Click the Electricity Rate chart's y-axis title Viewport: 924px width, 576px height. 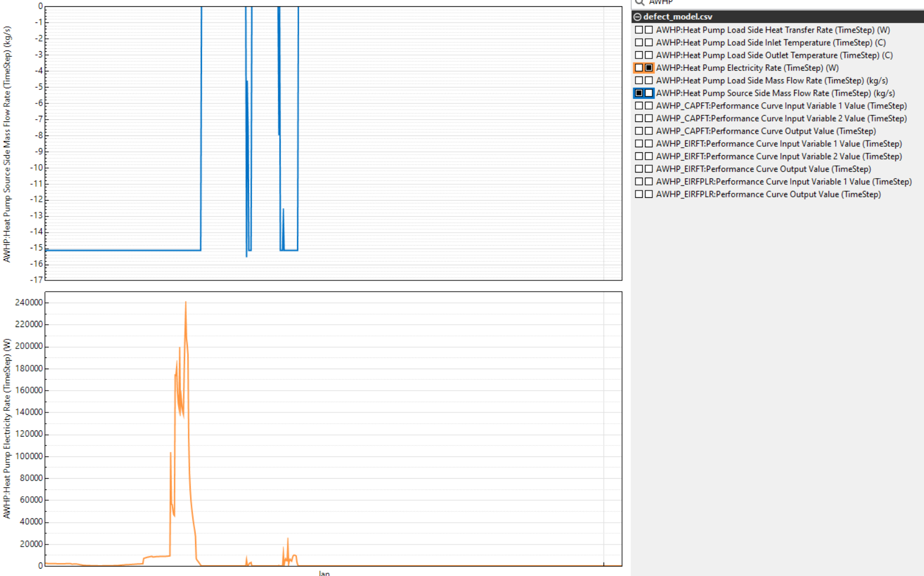point(7,428)
